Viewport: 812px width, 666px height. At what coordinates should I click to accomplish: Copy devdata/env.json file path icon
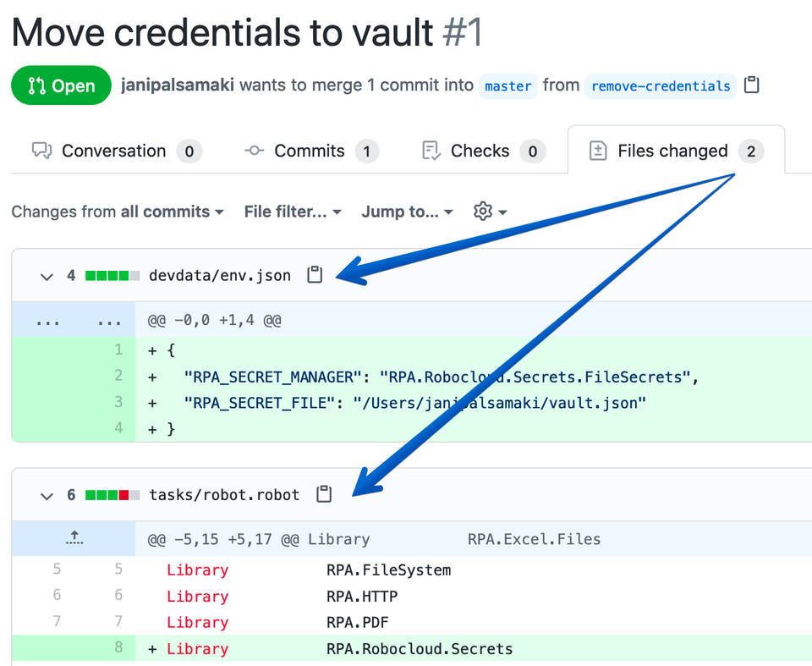click(x=315, y=275)
